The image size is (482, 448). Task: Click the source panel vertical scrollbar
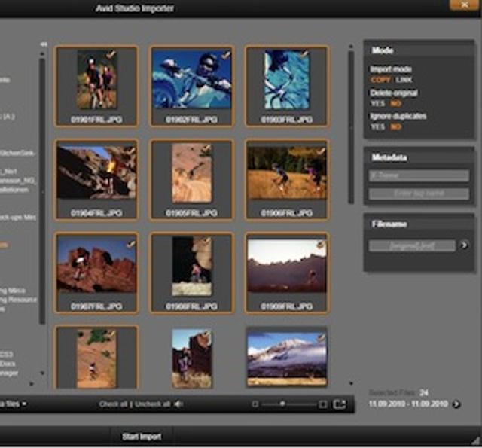[x=42, y=191]
